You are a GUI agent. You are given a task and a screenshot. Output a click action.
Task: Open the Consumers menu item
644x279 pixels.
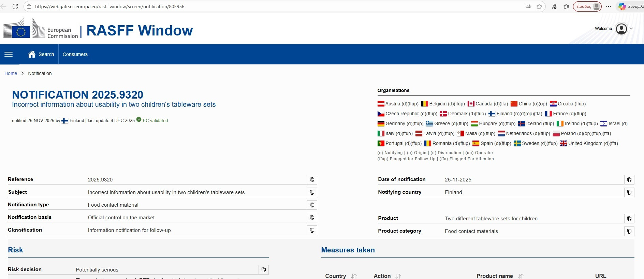click(x=75, y=54)
